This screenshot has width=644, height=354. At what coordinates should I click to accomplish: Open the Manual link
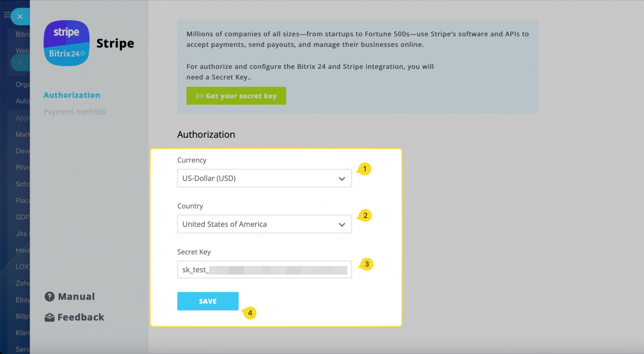[x=76, y=297]
